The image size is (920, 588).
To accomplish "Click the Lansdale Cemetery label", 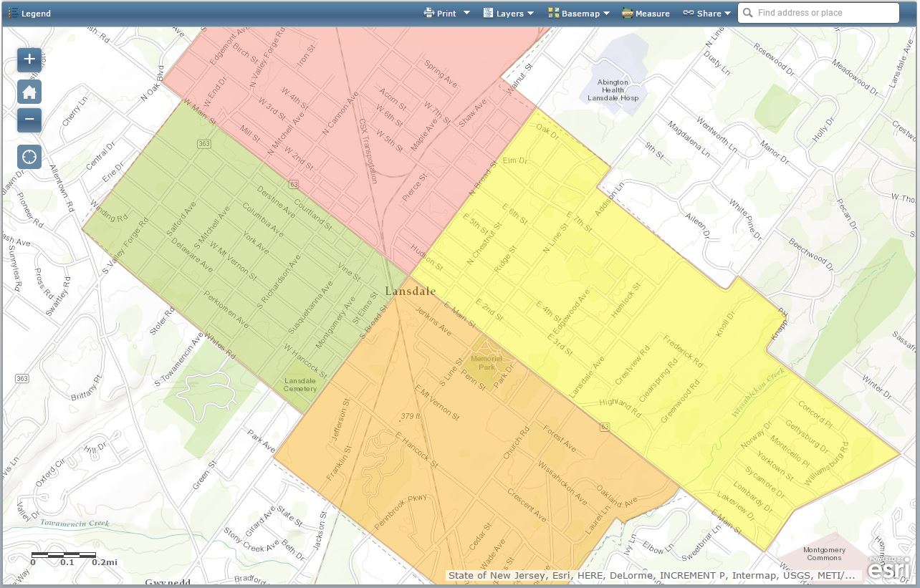I will (x=300, y=385).
